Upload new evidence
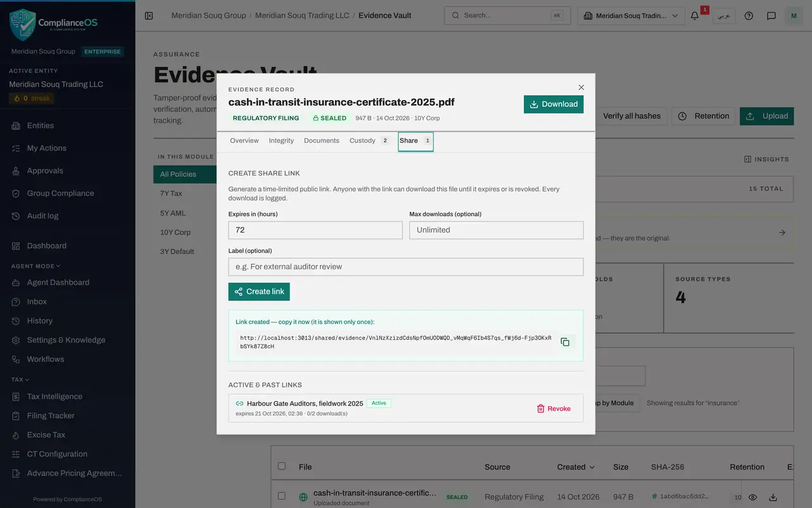Image resolution: width=812 pixels, height=508 pixels. click(x=767, y=116)
